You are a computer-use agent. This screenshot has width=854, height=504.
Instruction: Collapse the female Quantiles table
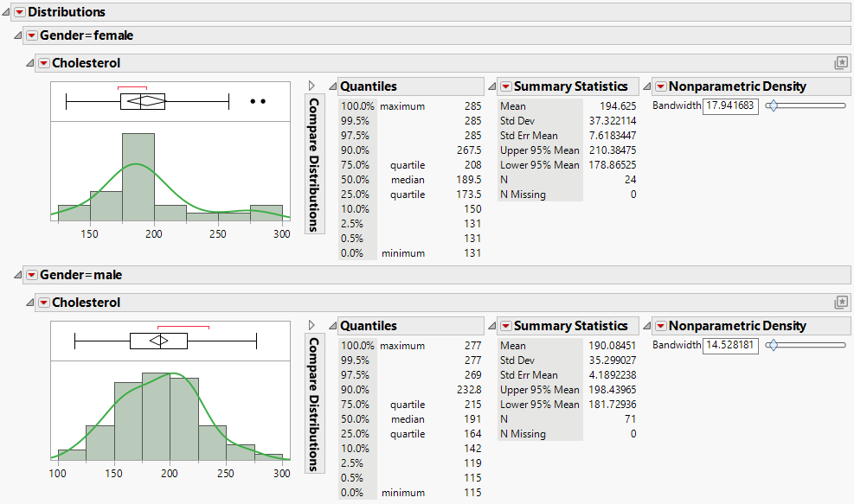click(331, 86)
